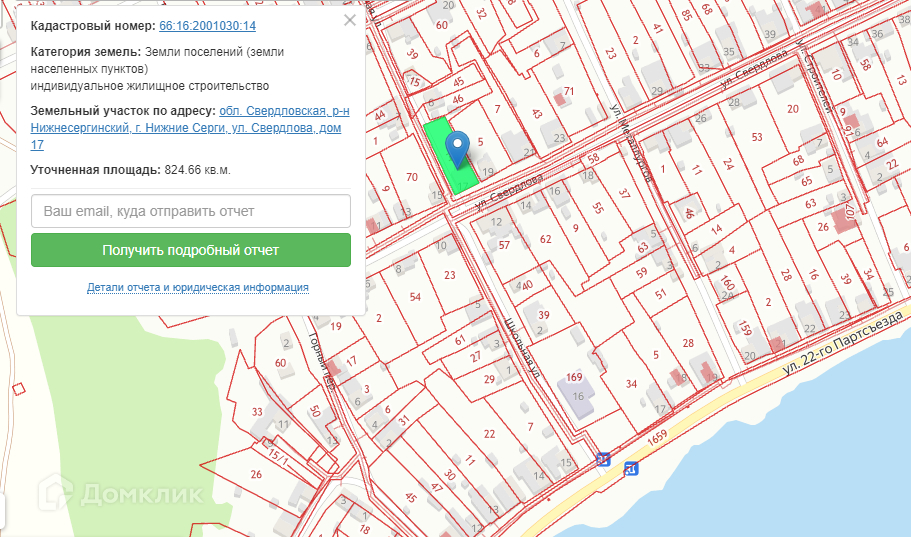
Task: Click the Горный пер. street label
Action: tap(320, 360)
